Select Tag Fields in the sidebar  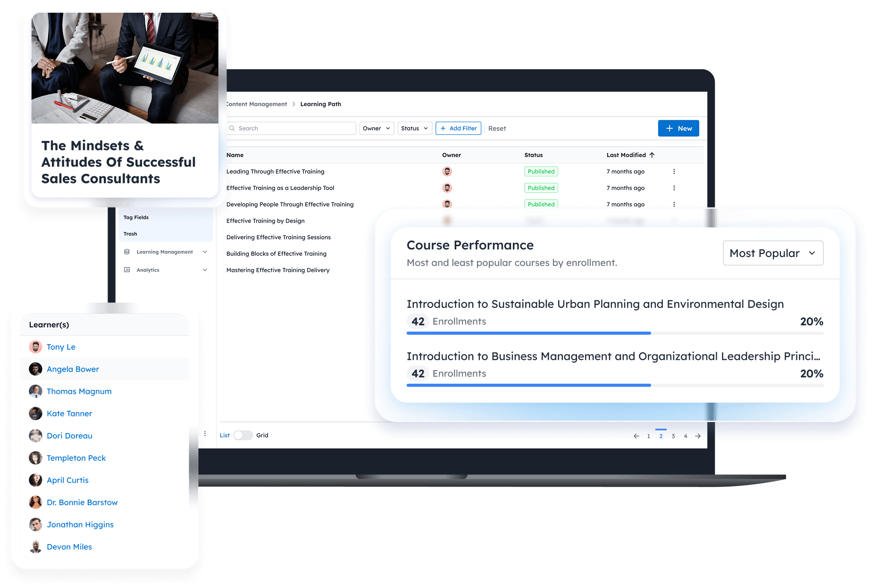[136, 217]
